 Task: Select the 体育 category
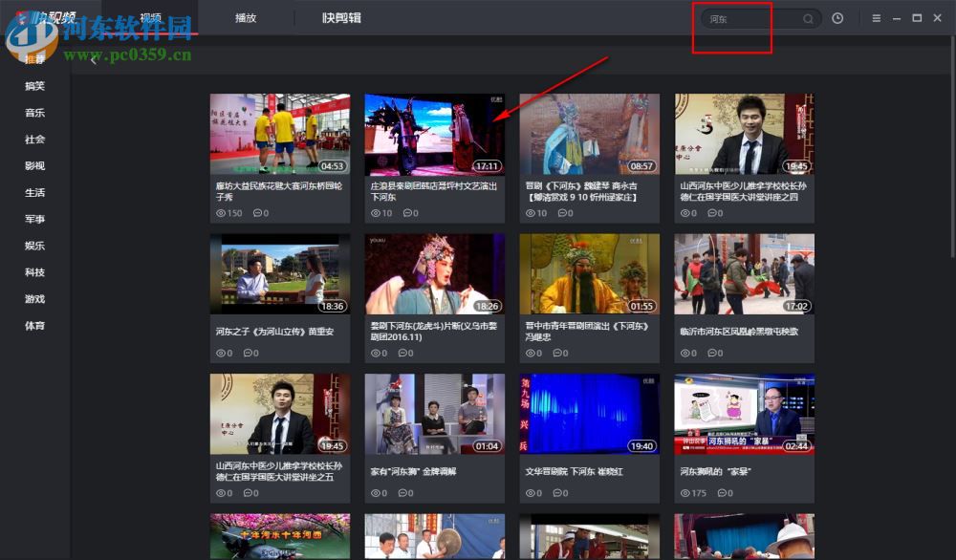point(34,326)
